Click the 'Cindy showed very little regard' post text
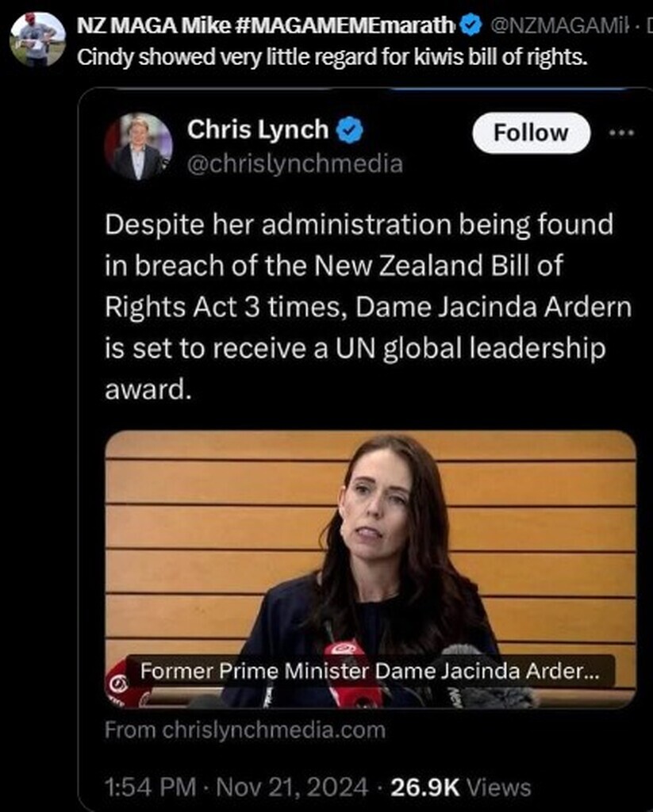 point(332,57)
